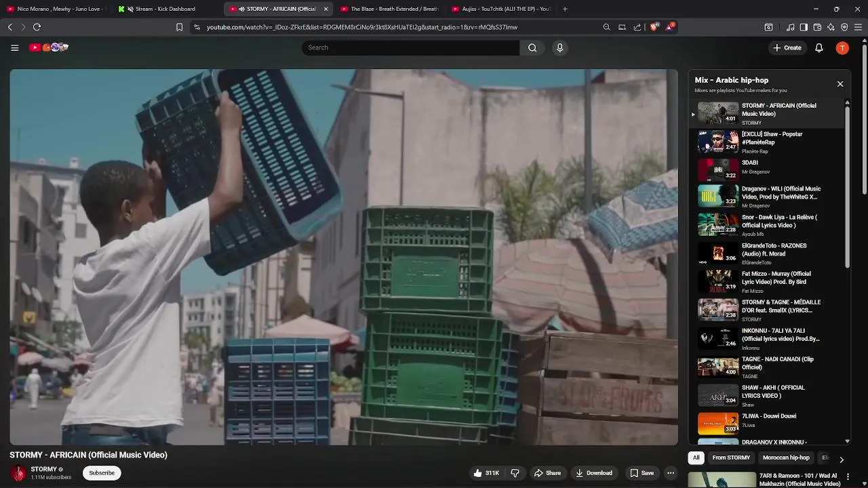Dislike the video with thumbs down
The height and width of the screenshot is (488, 868).
coord(515,473)
